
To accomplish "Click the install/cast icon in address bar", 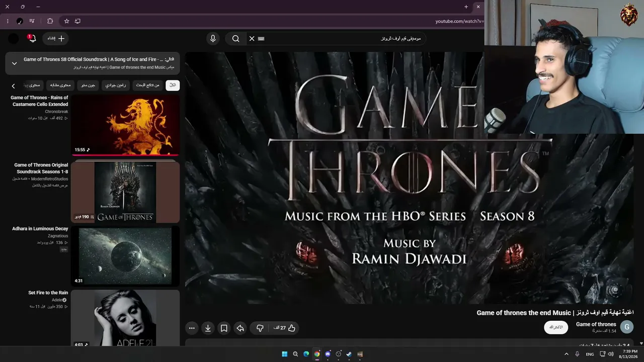I will (77, 21).
